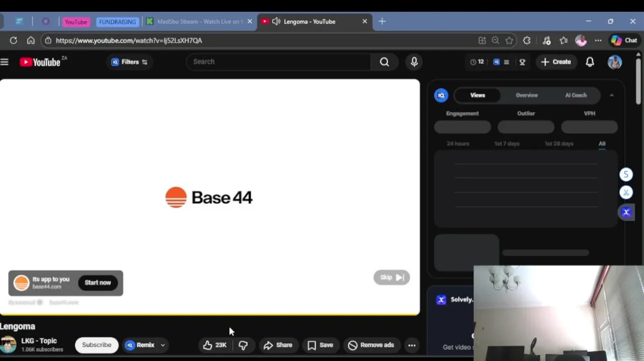Skip the Base 44 ad
This screenshot has height=361, width=644.
[x=392, y=277]
